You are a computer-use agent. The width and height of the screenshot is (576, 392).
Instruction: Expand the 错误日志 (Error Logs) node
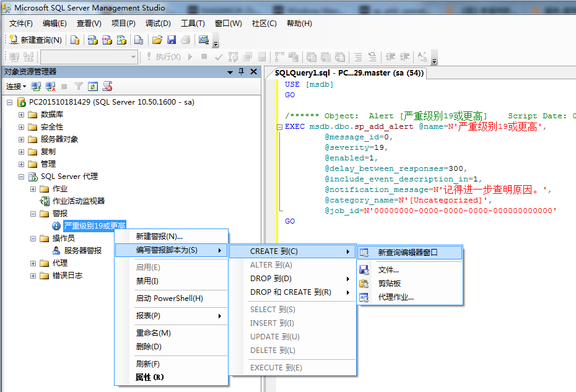click(x=33, y=276)
